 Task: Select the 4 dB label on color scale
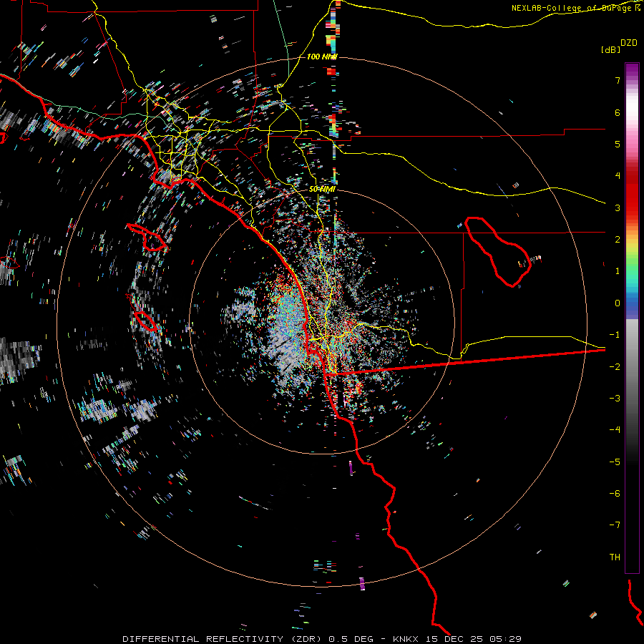click(618, 176)
